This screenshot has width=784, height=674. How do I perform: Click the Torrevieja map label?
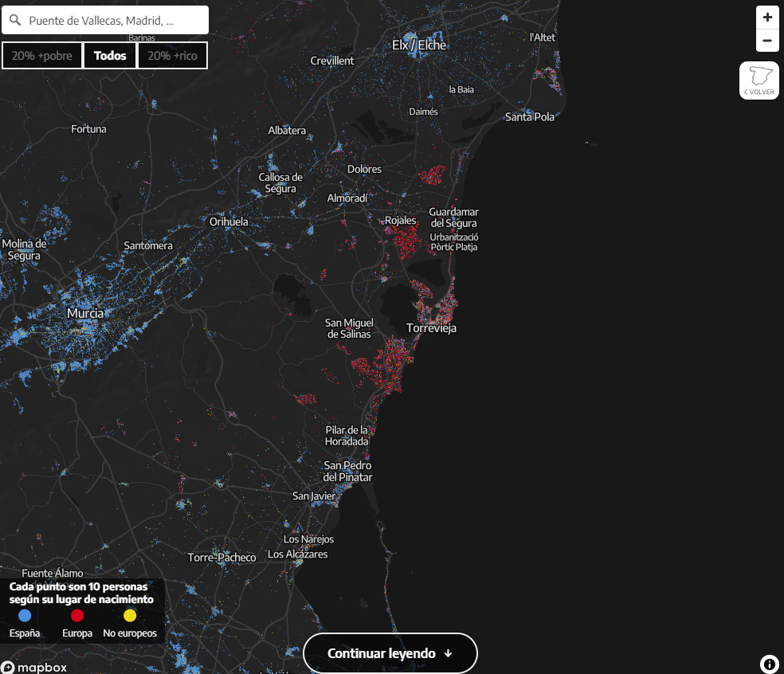tap(431, 328)
